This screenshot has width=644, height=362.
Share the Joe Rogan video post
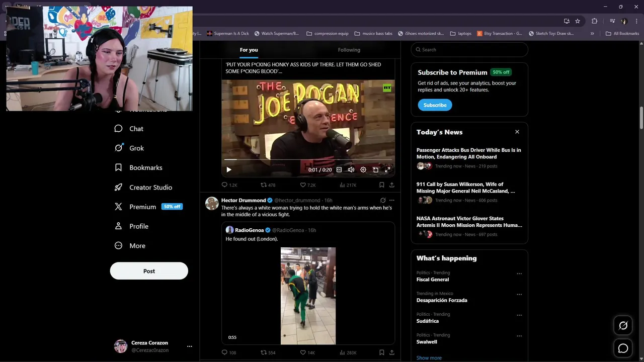coord(391,185)
